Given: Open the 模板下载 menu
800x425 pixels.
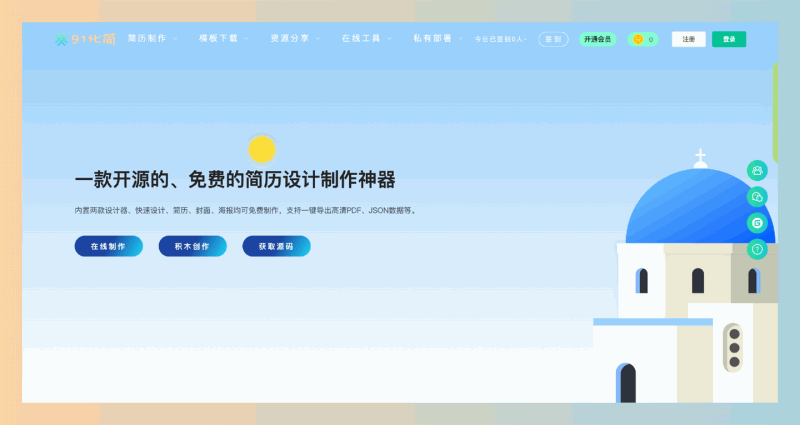Looking at the screenshot, I should (218, 38).
